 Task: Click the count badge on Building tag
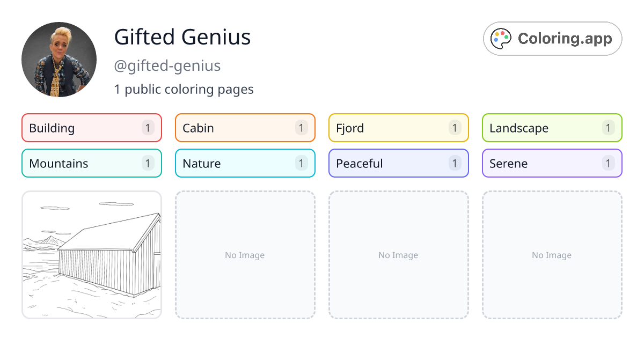(x=148, y=128)
